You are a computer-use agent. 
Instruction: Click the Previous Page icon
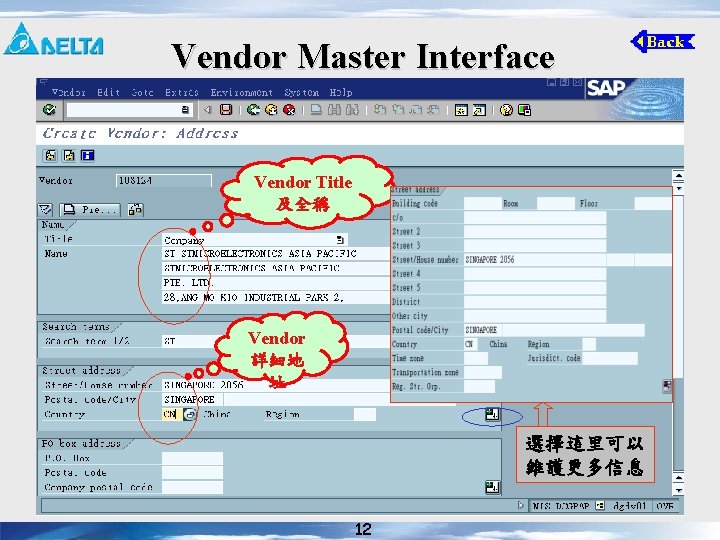[x=398, y=110]
